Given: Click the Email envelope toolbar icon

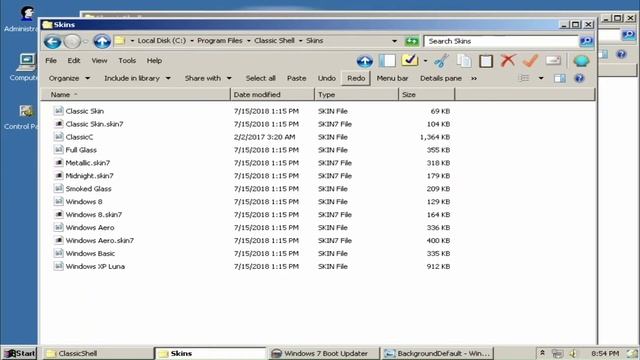Looking at the screenshot, I should 553,61.
